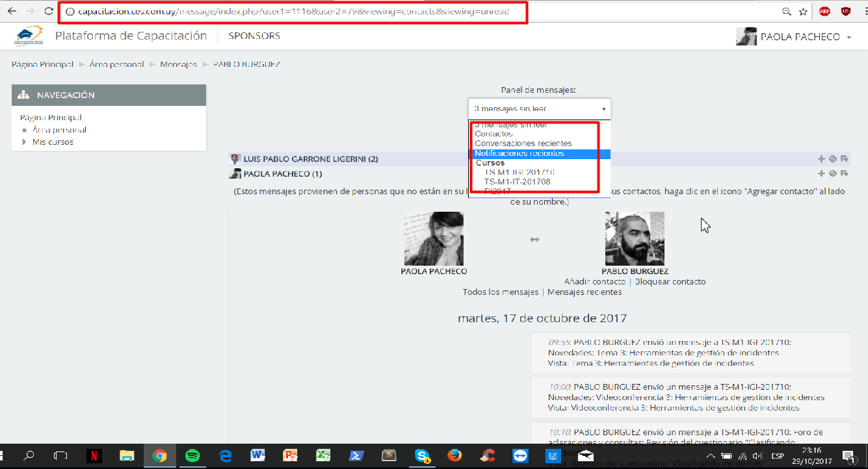The height and width of the screenshot is (469, 868).
Task: Reload the page with the refresh icon
Action: 49,11
